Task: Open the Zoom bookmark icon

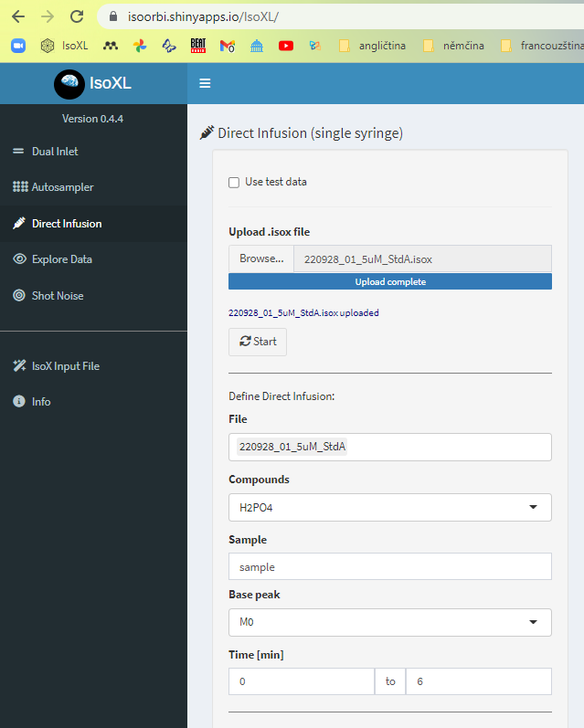Action: pos(18,46)
